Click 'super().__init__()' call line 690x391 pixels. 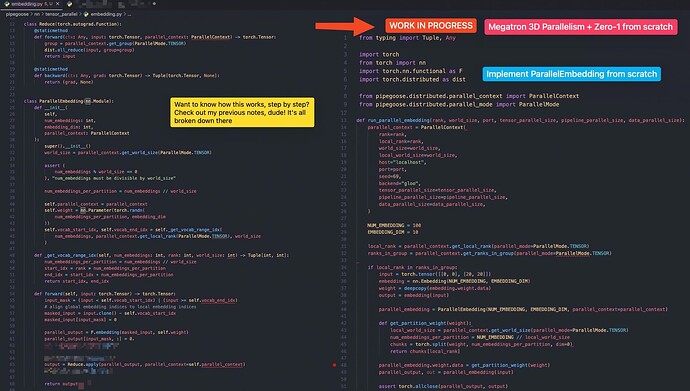67,146
